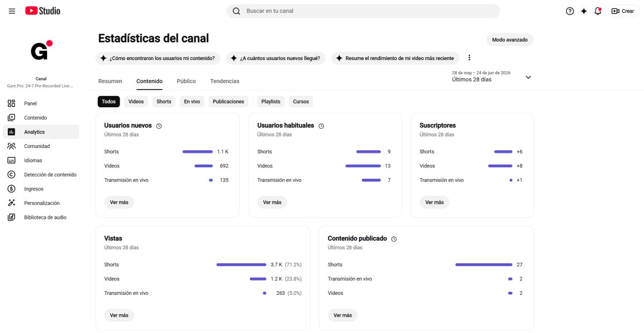Click the YouTube Studio logo
This screenshot has width=644, height=333.
(43, 11)
